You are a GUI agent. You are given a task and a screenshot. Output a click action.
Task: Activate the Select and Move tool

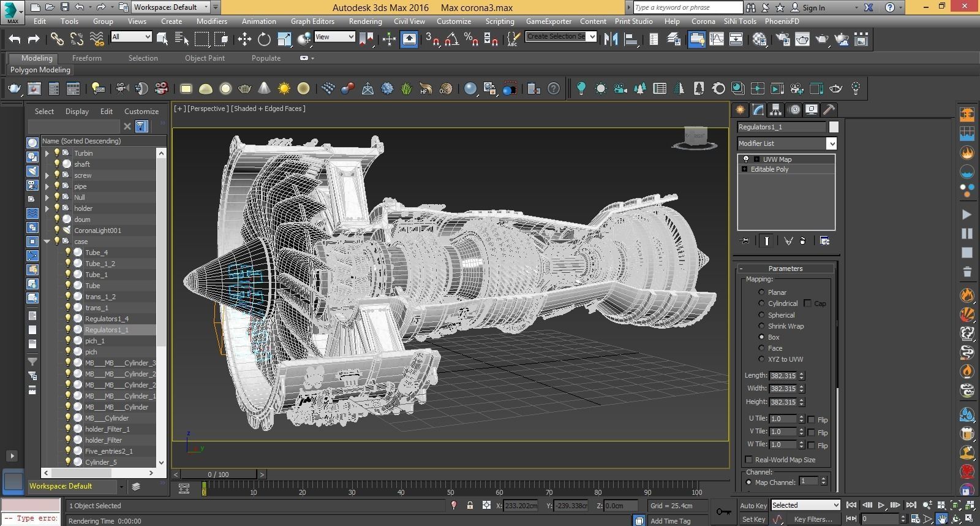click(x=244, y=39)
